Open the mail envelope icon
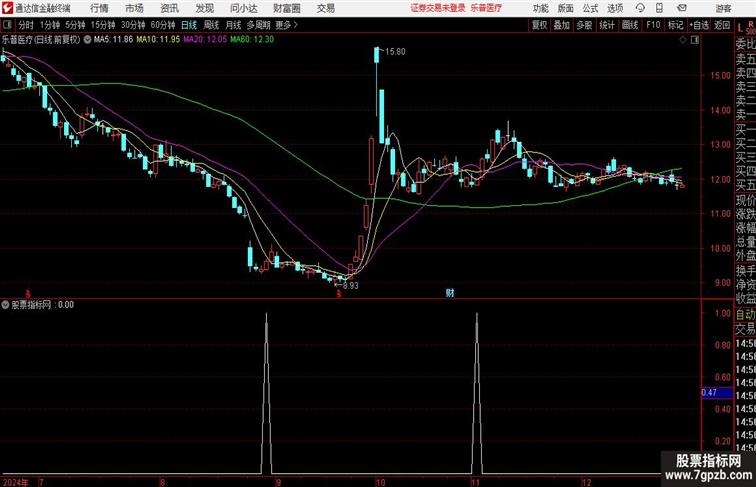Viewport: 756px width, 487px height. pos(682,8)
